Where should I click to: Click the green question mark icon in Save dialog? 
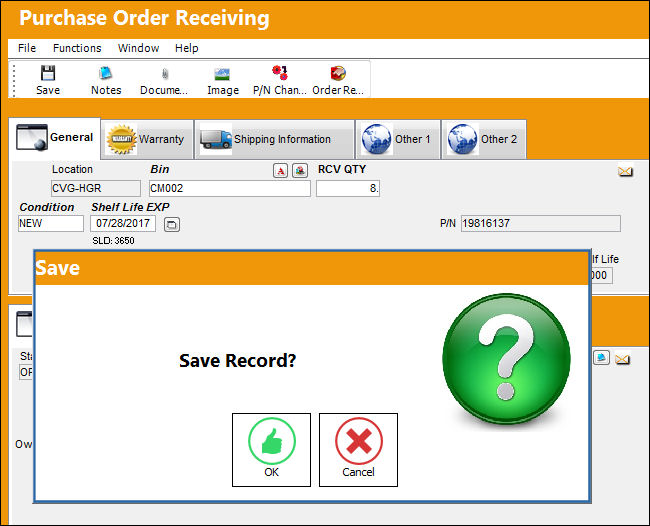point(506,359)
